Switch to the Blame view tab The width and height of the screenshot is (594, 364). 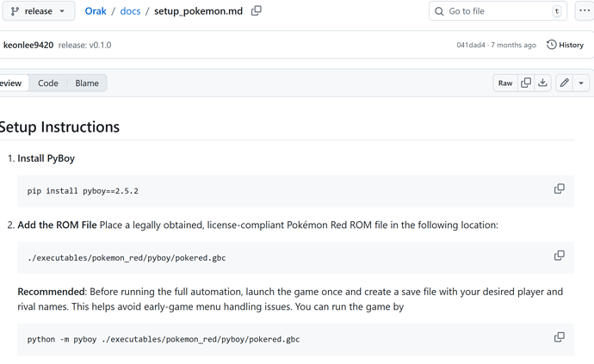[x=87, y=83]
